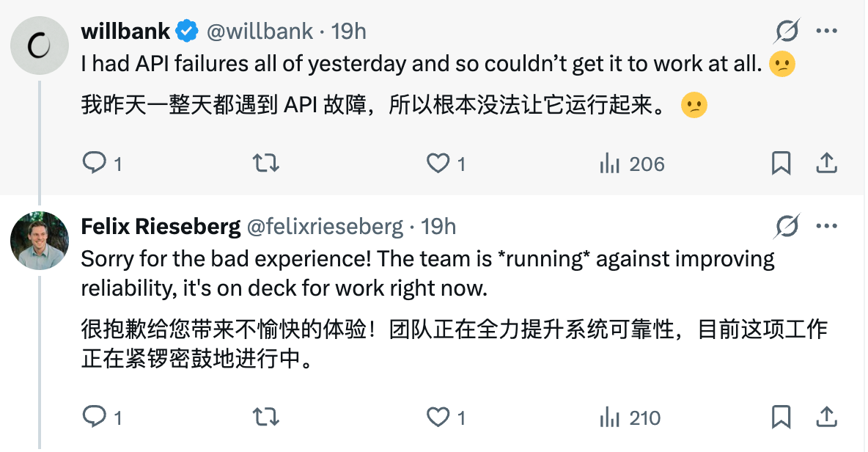
Task: Retweet willbank's API failures post
Action: click(x=265, y=163)
